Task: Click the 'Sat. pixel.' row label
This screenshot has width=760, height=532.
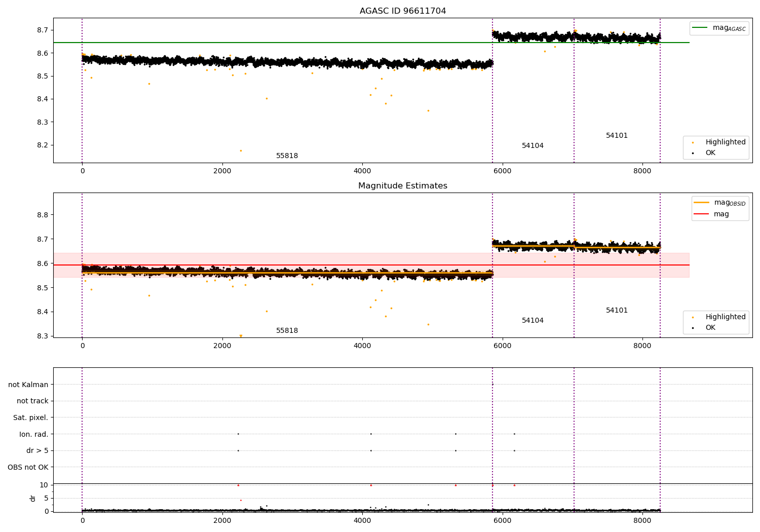Action: (31, 417)
